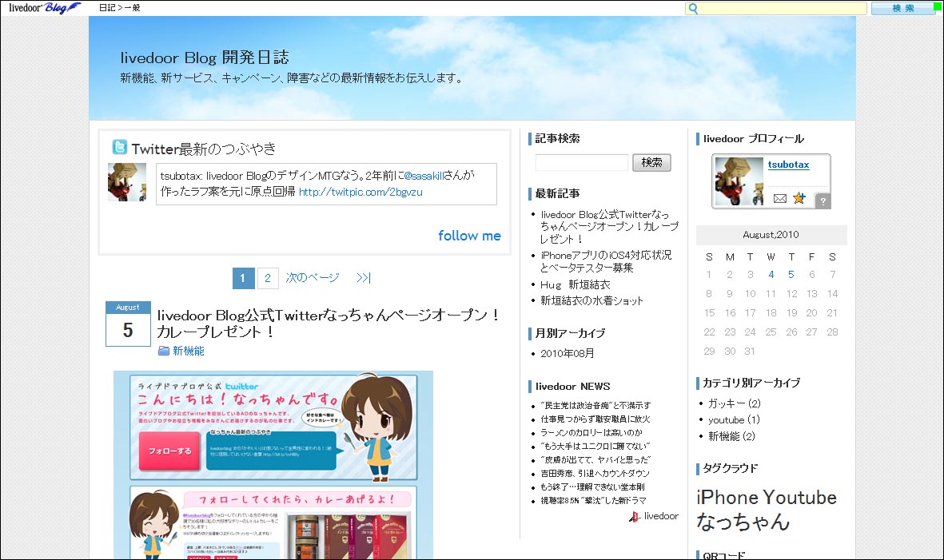Open the ガッキー (2) category archive
Viewport: 944px width, 560px height.
pyautogui.click(x=734, y=403)
